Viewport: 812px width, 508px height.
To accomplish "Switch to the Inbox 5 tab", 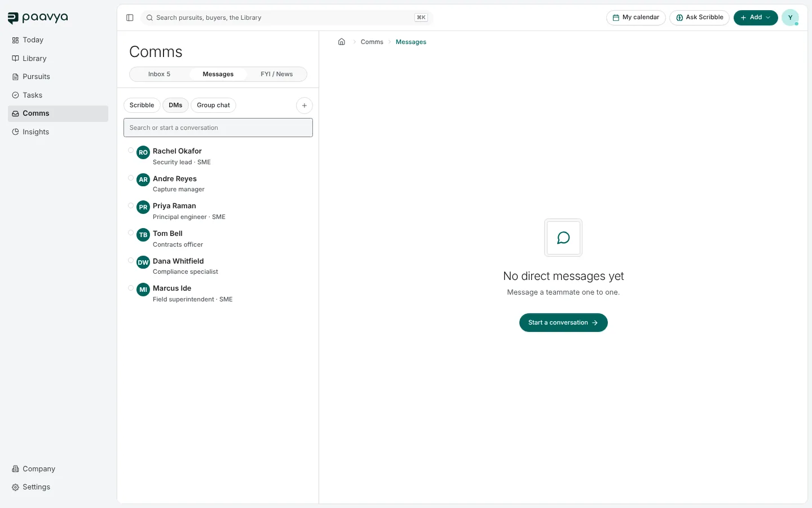I will 160,74.
